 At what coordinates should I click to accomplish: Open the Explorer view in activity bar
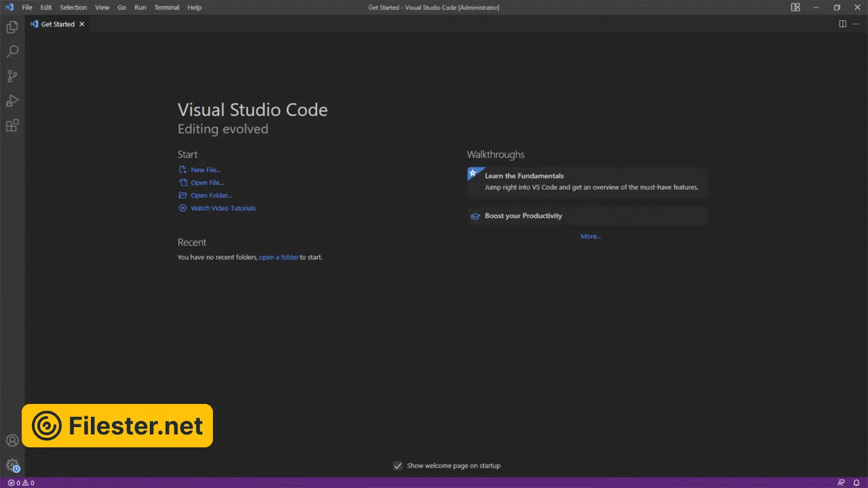click(x=12, y=27)
